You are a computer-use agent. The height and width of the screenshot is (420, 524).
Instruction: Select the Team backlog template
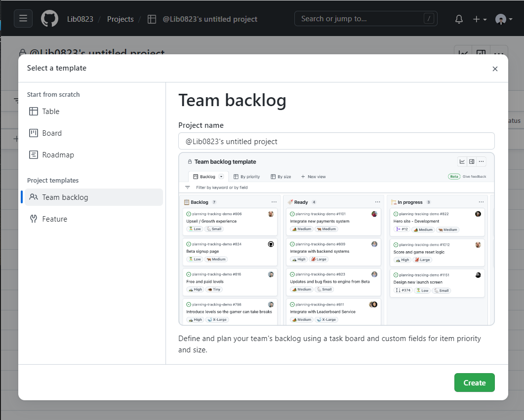93,197
